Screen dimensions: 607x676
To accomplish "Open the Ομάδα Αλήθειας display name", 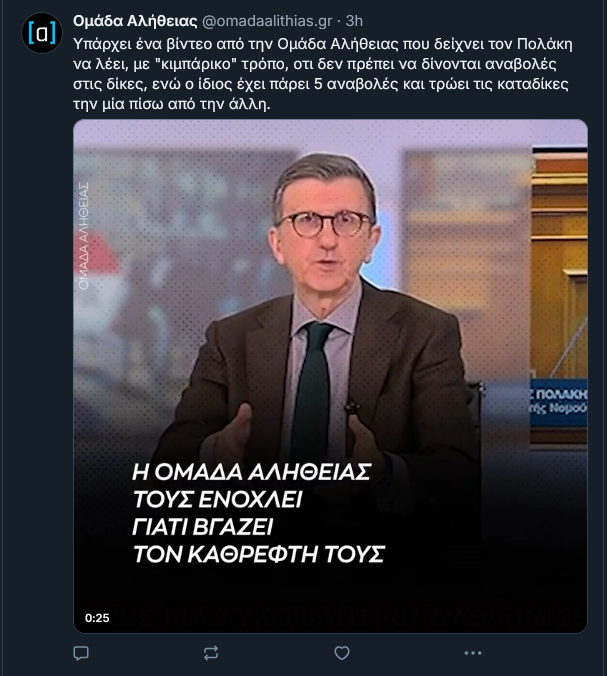I will click(135, 21).
